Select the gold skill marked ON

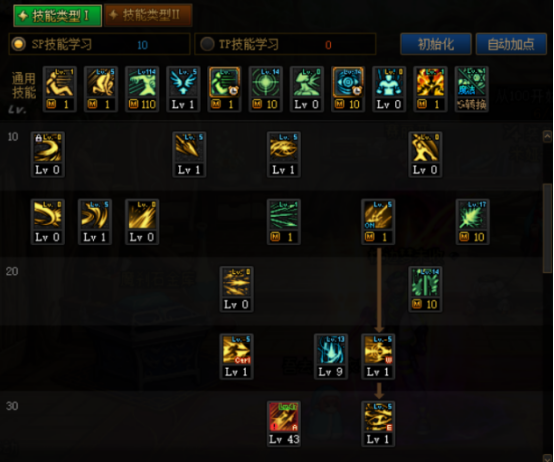click(378, 222)
